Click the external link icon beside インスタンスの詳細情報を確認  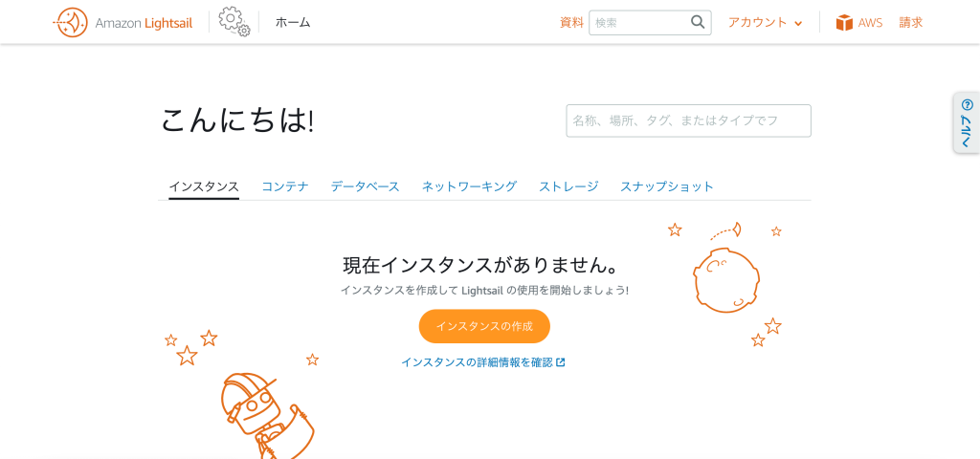(x=561, y=362)
